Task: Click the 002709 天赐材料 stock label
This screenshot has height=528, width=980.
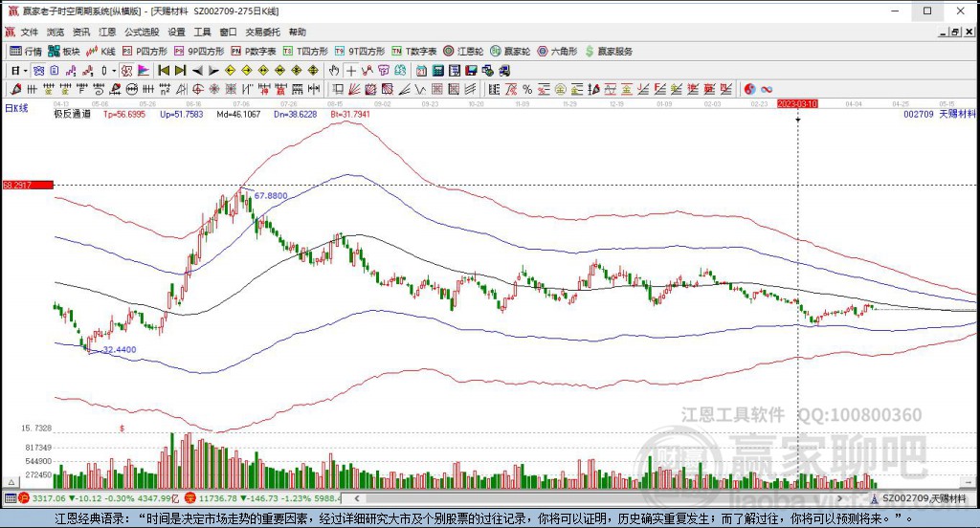Action: pos(940,114)
